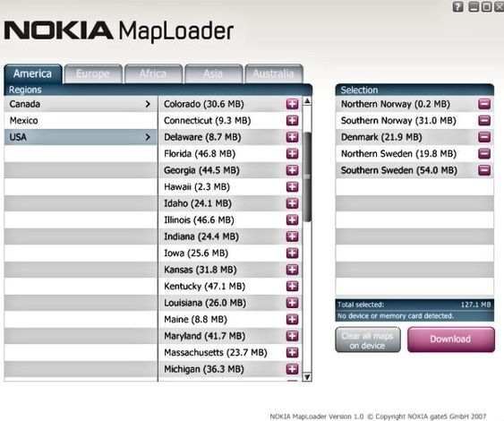Image resolution: width=504 pixels, height=421 pixels.
Task: Add Illinois map with plus icon
Action: pyautogui.click(x=292, y=220)
